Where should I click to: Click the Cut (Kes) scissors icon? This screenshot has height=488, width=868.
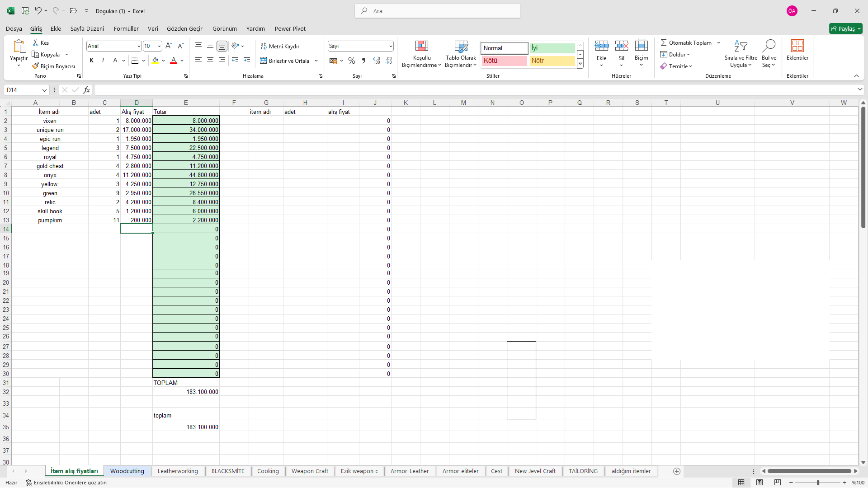click(35, 43)
